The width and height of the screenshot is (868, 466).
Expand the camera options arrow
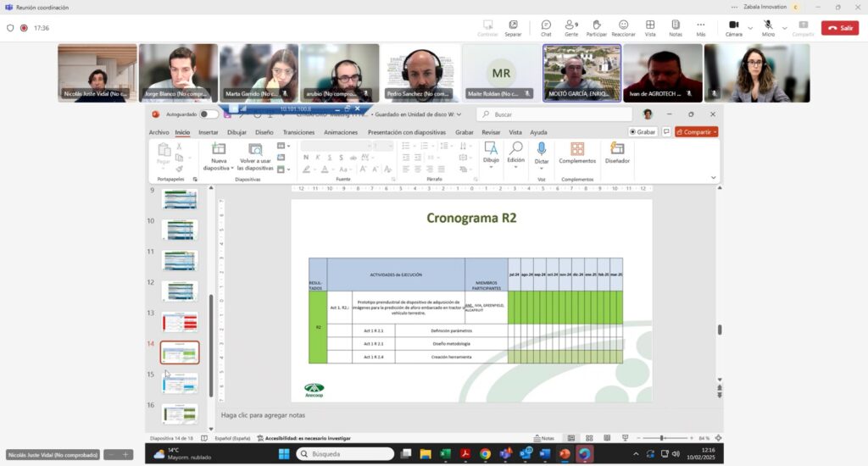[750, 28]
